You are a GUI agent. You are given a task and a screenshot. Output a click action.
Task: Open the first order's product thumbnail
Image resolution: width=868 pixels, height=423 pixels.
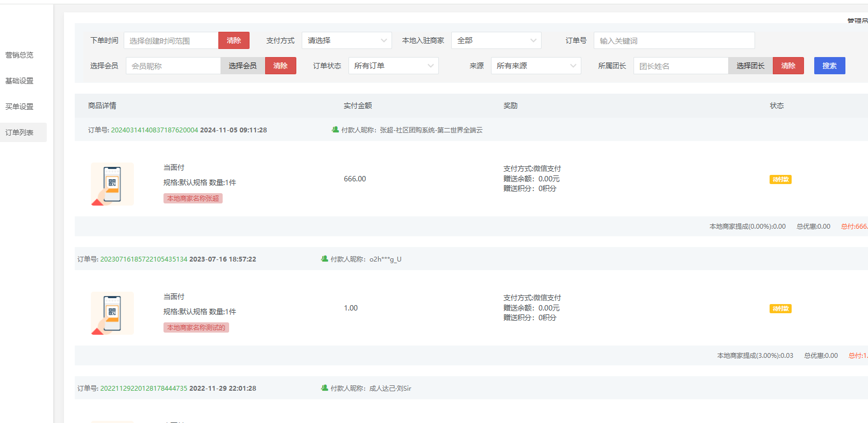112,184
